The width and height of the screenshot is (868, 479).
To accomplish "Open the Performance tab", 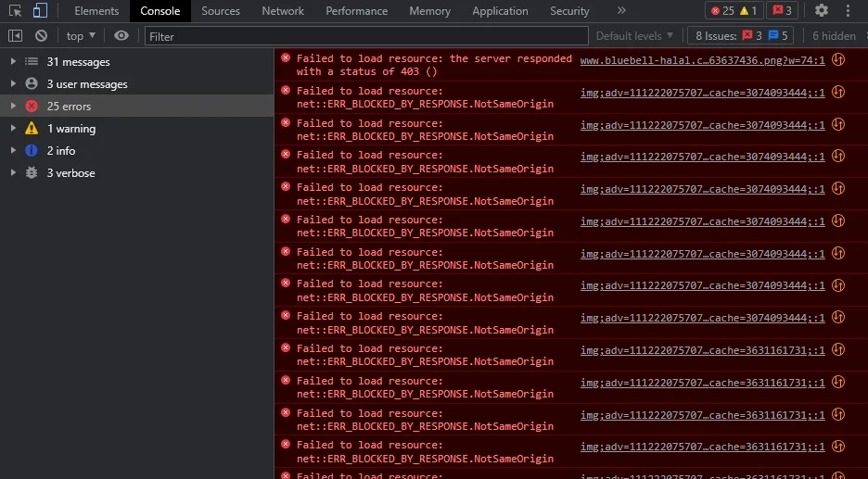I will [356, 11].
